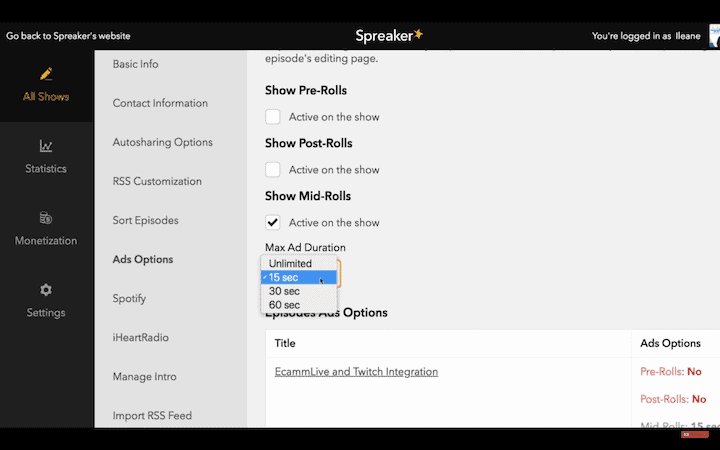The image size is (720, 450).
Task: Choose 15 sec ad duration option
Action: (284, 278)
